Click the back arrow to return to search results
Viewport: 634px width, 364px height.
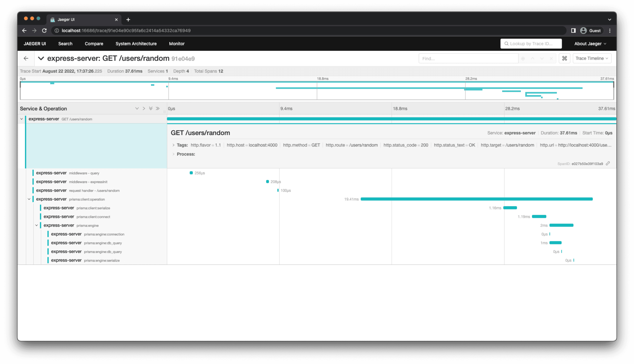[26, 58]
